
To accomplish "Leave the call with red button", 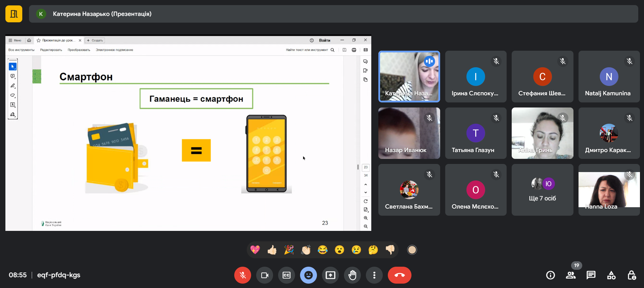I will point(399,275).
